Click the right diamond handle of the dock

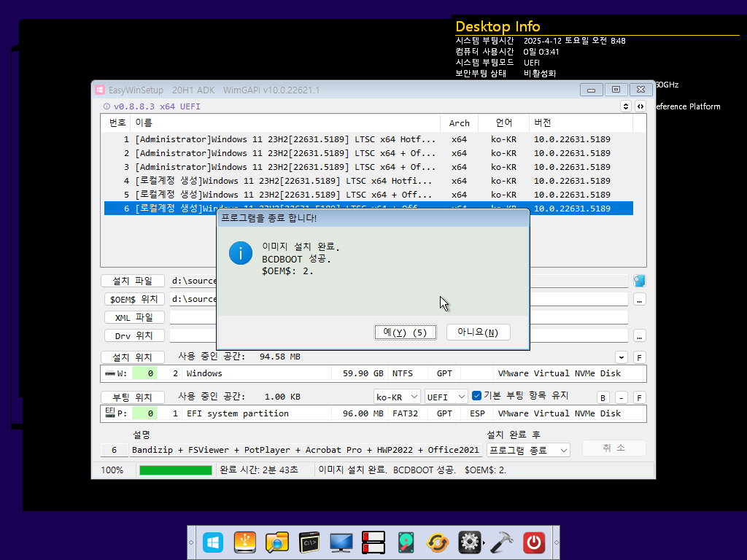click(556, 542)
